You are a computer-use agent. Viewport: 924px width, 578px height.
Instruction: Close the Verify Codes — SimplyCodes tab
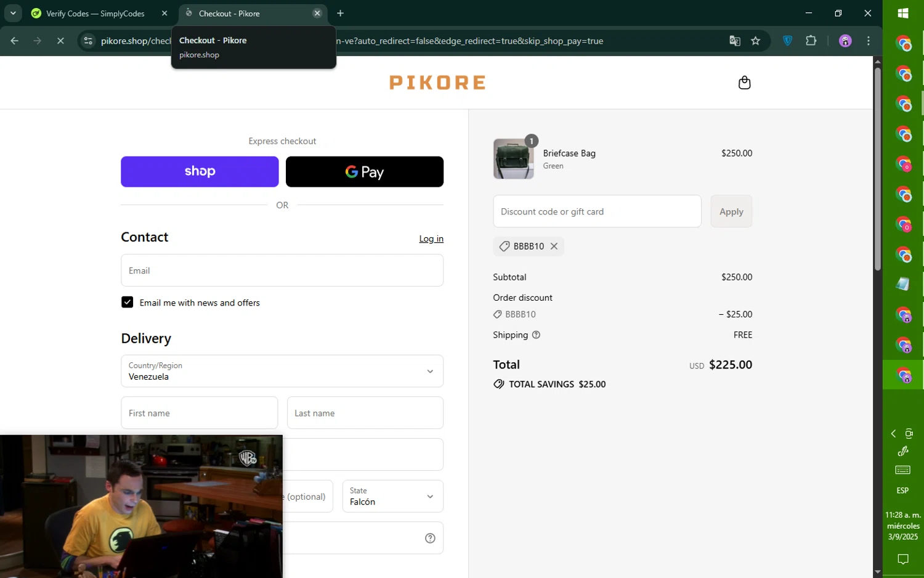[x=164, y=13]
